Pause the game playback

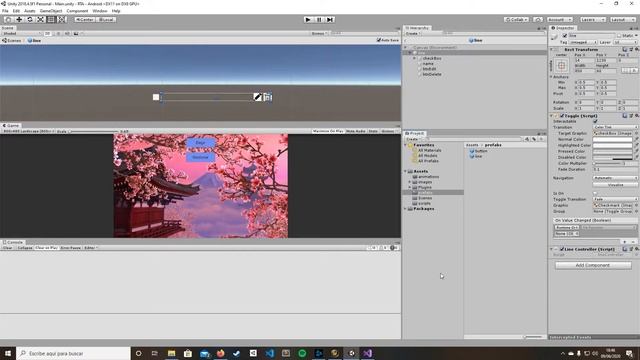tap(319, 20)
